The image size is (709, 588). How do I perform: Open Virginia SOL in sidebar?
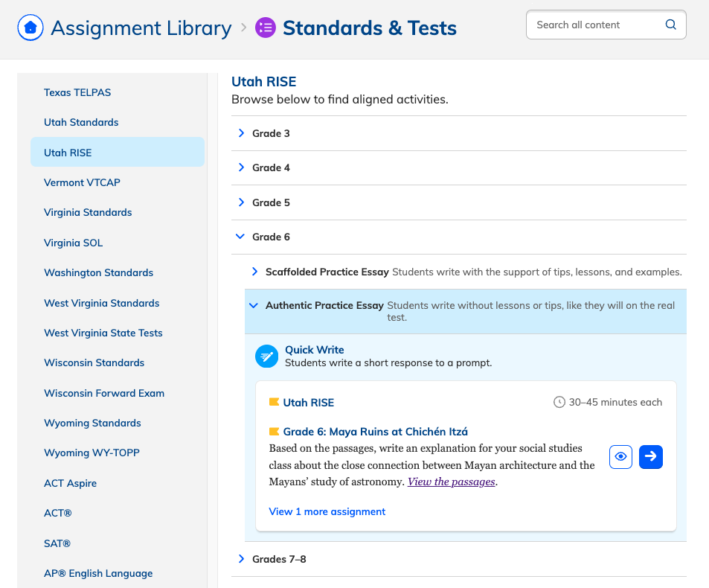pyautogui.click(x=73, y=243)
